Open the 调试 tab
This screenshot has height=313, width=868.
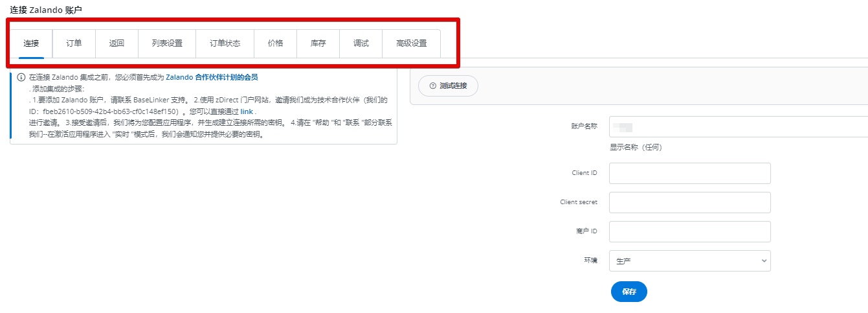[x=361, y=43]
